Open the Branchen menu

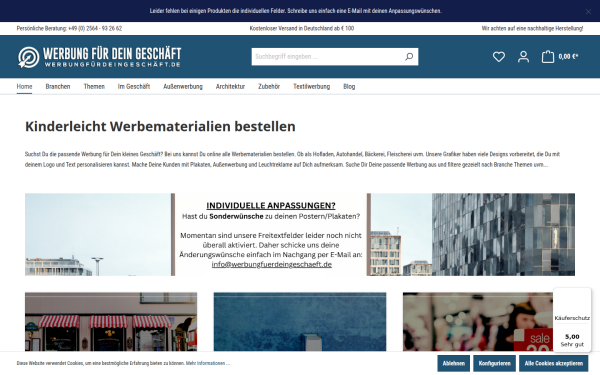point(58,86)
